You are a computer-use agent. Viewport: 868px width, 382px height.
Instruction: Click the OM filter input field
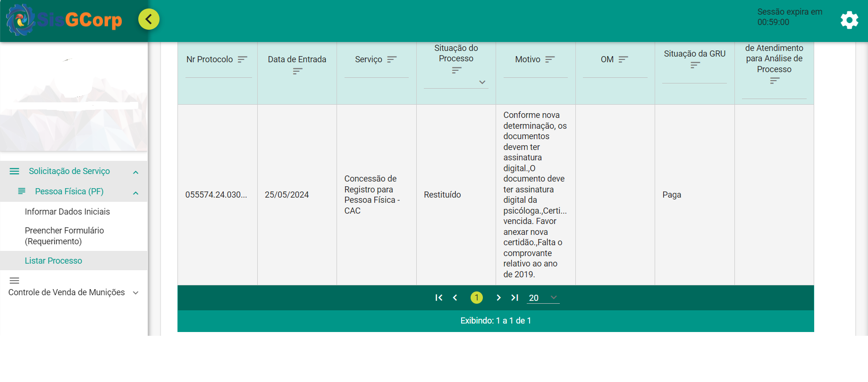coord(615,73)
